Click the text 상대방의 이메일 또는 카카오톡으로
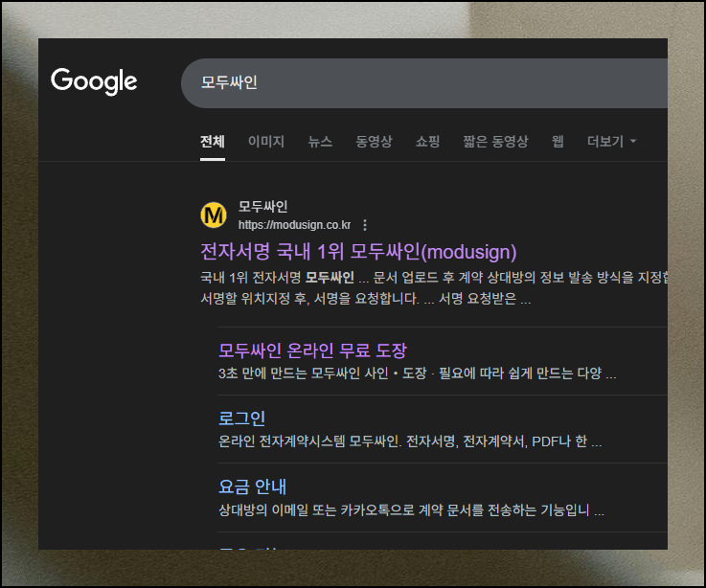The height and width of the screenshot is (588, 706). pos(316,510)
